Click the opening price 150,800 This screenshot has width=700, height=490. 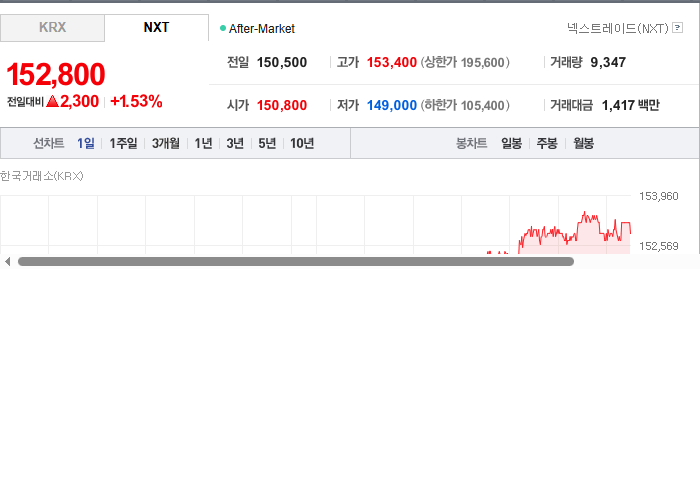[282, 105]
